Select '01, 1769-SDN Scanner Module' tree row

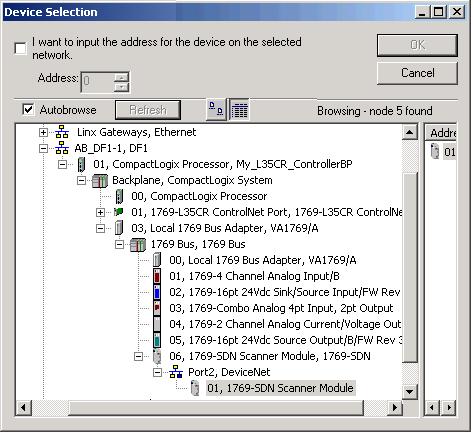click(280, 388)
